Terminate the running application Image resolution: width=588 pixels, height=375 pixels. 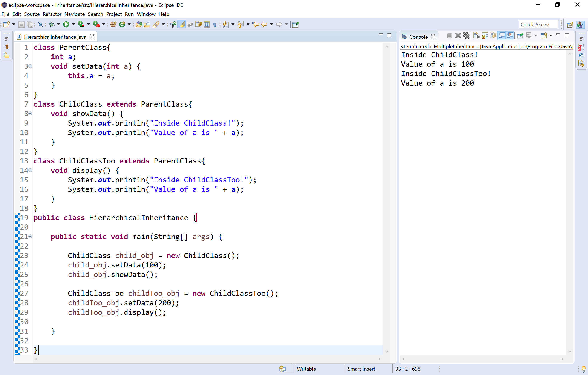pyautogui.click(x=450, y=35)
